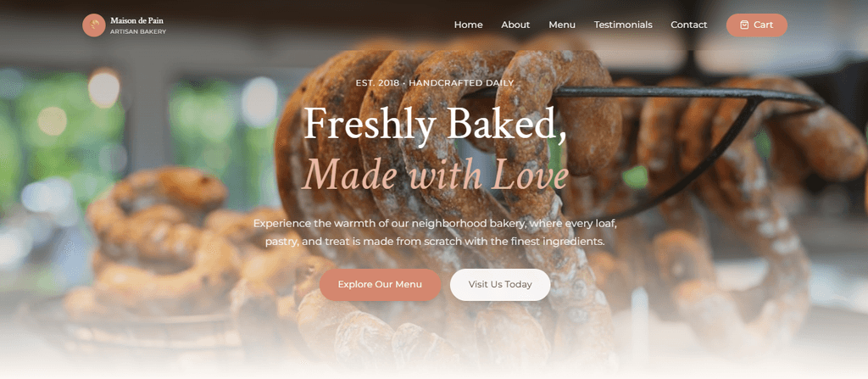Click the round bakery logo icon

pyautogui.click(x=94, y=25)
